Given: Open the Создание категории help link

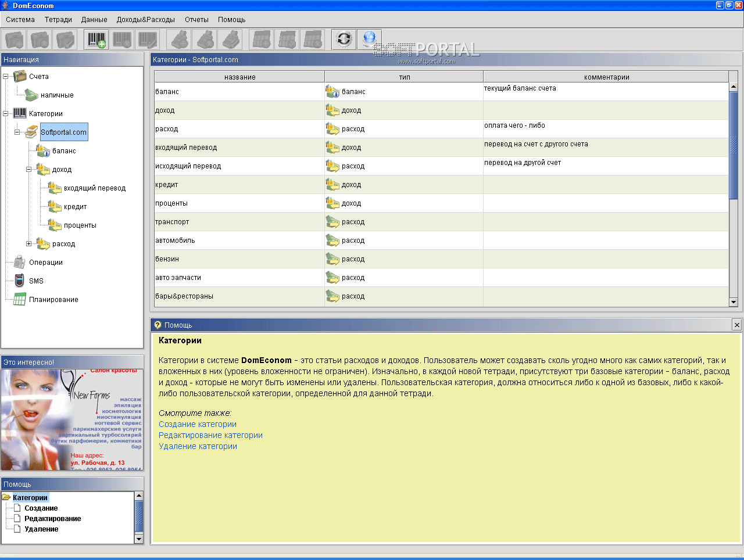Looking at the screenshot, I should (x=198, y=424).
